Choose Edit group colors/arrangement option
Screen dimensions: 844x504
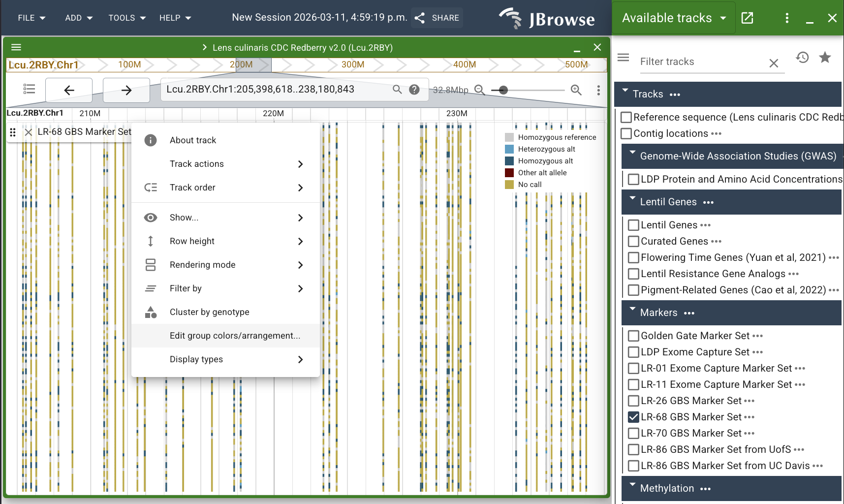tap(235, 336)
